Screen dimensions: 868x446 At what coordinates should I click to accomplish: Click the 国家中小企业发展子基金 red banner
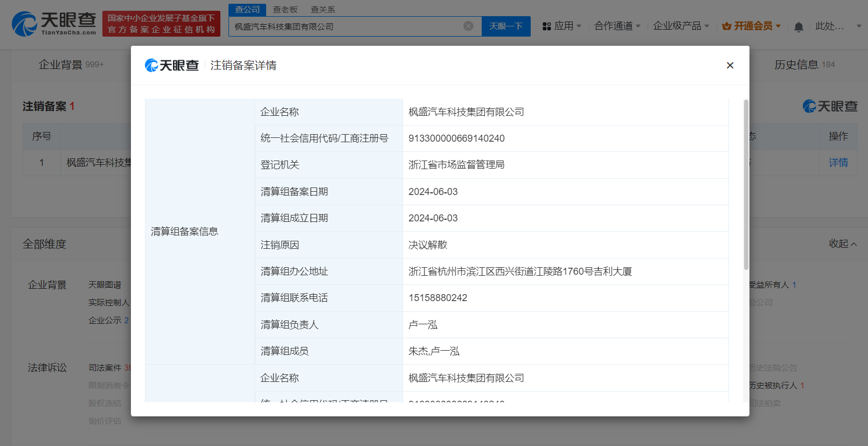click(161, 24)
